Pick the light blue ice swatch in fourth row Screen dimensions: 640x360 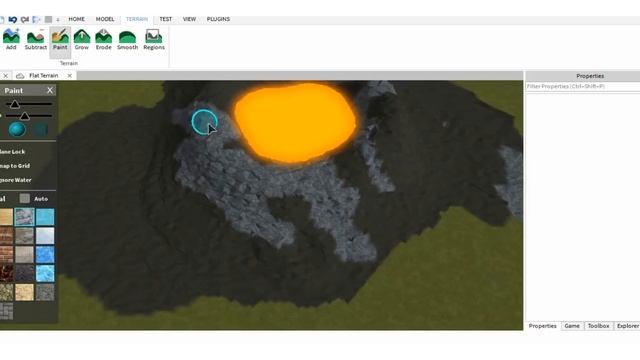[45, 273]
